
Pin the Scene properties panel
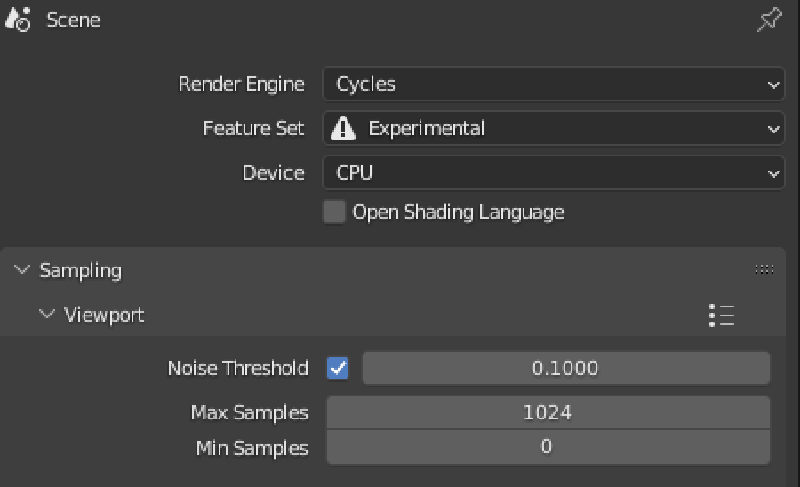pos(768,20)
